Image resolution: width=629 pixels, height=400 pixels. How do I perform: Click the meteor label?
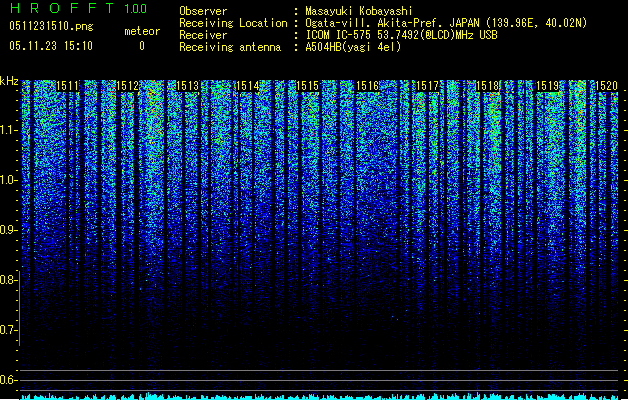coord(142,31)
